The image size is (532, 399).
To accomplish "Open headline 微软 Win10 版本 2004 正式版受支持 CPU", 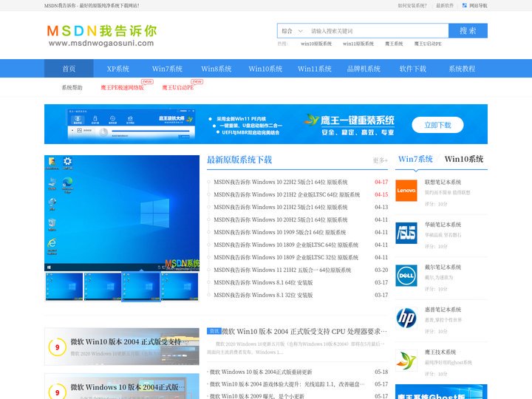I will [304, 332].
